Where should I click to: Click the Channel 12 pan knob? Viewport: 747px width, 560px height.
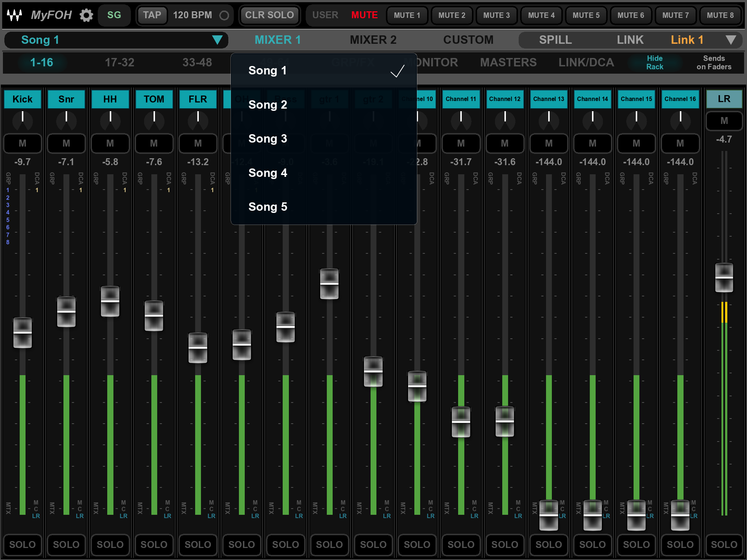505,120
